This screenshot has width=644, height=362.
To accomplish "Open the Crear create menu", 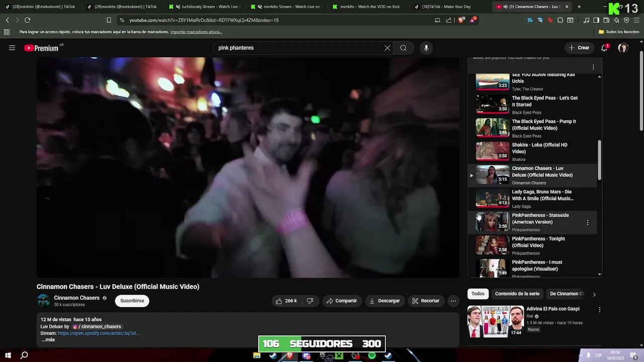I will point(579,48).
